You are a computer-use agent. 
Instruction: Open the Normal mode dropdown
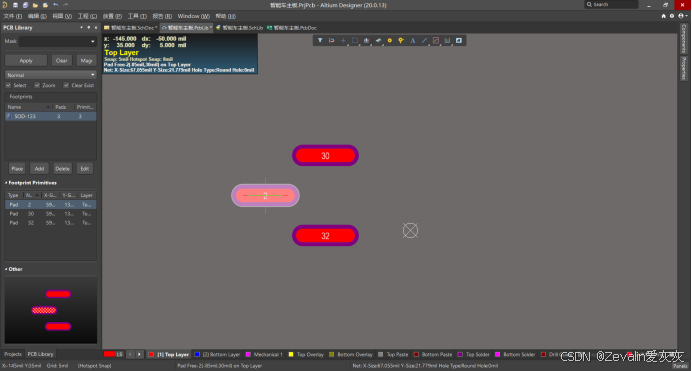tap(93, 75)
